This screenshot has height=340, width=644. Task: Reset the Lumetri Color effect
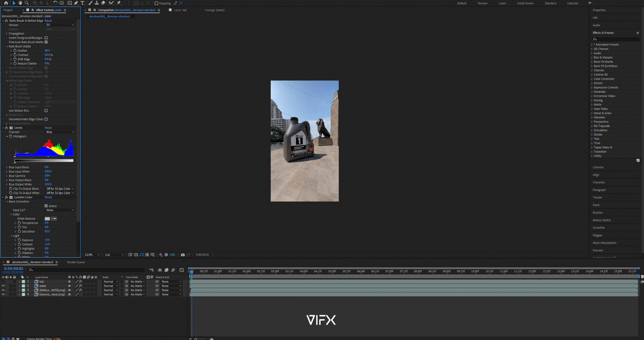(x=48, y=197)
